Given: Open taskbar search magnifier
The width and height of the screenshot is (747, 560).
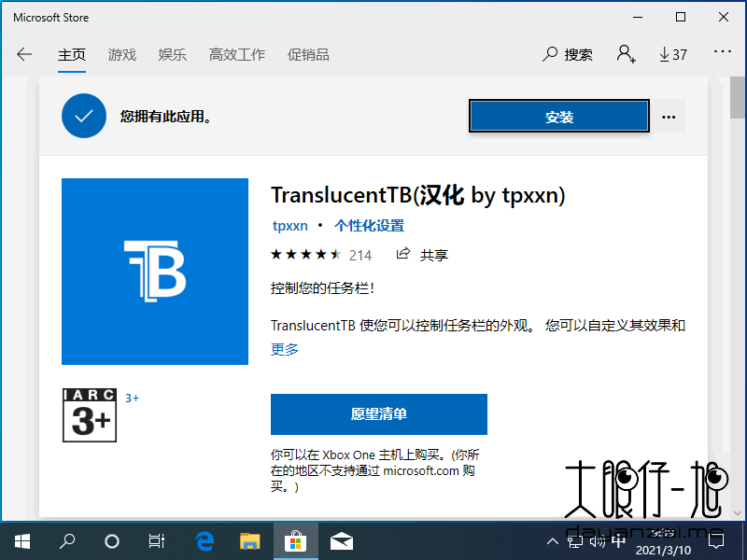Looking at the screenshot, I should click(x=67, y=541).
